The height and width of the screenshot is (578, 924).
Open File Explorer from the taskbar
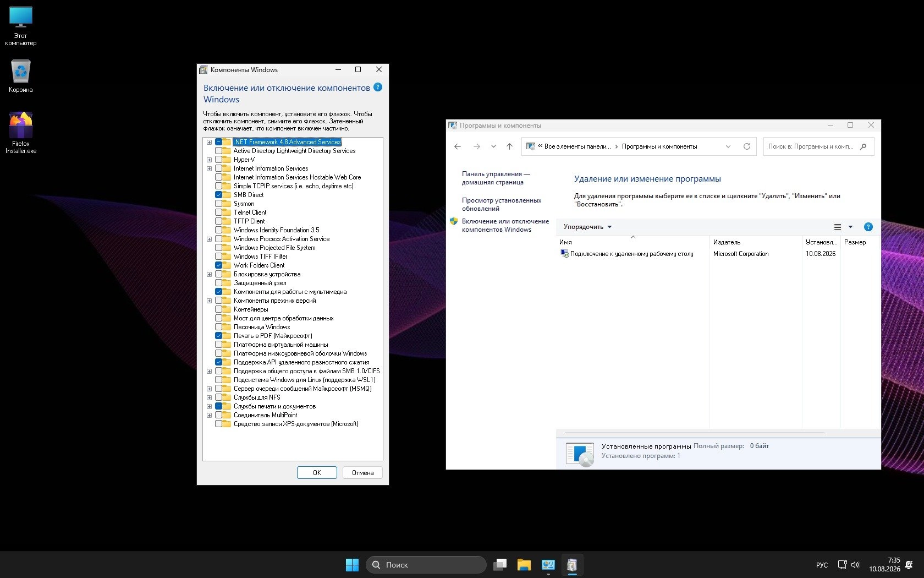tap(524, 565)
